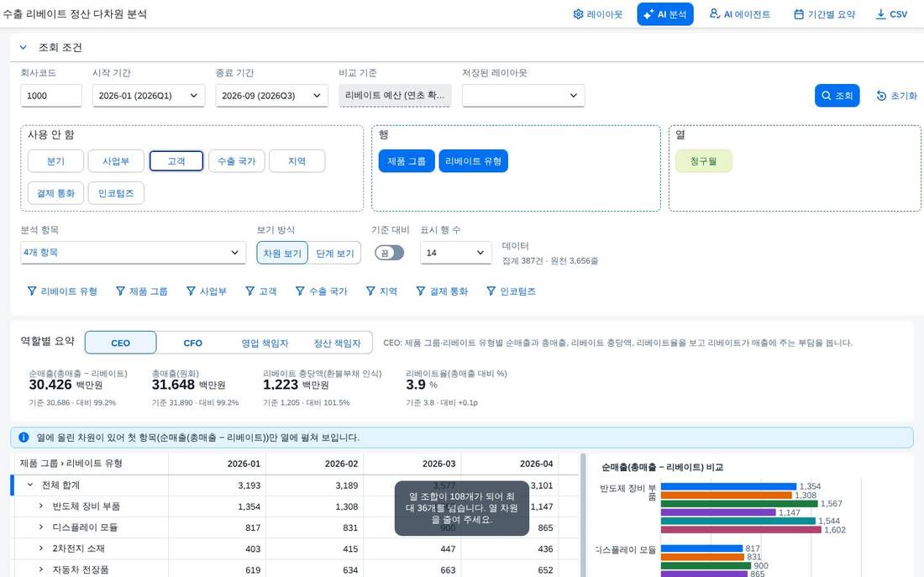Open the AI 에이전트 person icon
This screenshot has width=924, height=577.
coord(714,13)
